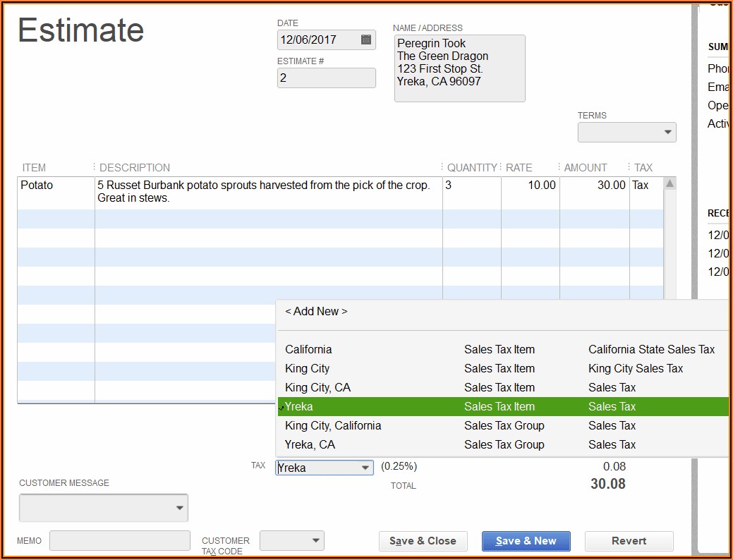This screenshot has width=733, height=560.
Task: Select Add New from tax list
Action: click(x=316, y=311)
